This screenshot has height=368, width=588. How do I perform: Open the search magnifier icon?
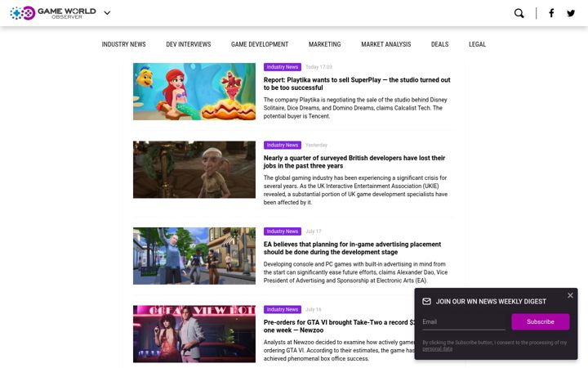coord(519,13)
